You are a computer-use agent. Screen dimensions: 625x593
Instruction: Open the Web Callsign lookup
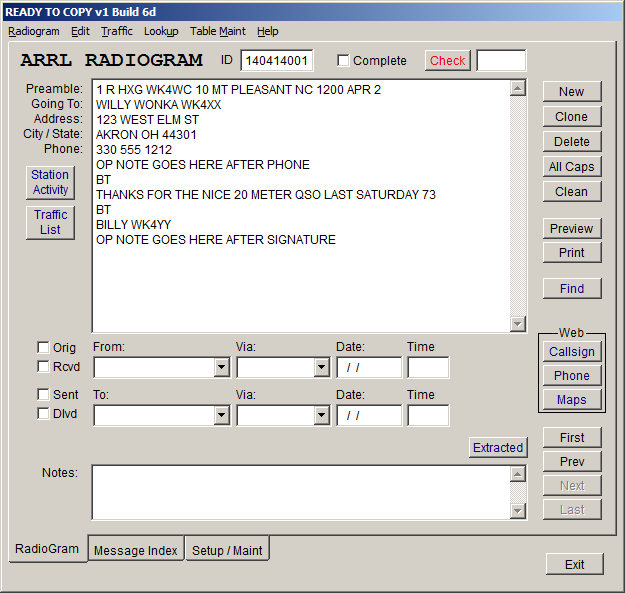572,351
